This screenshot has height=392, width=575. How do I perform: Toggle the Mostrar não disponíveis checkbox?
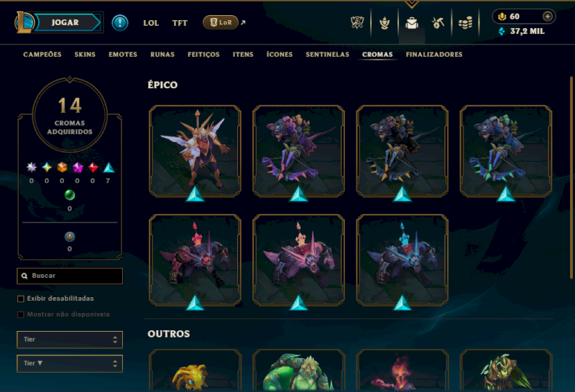point(21,314)
